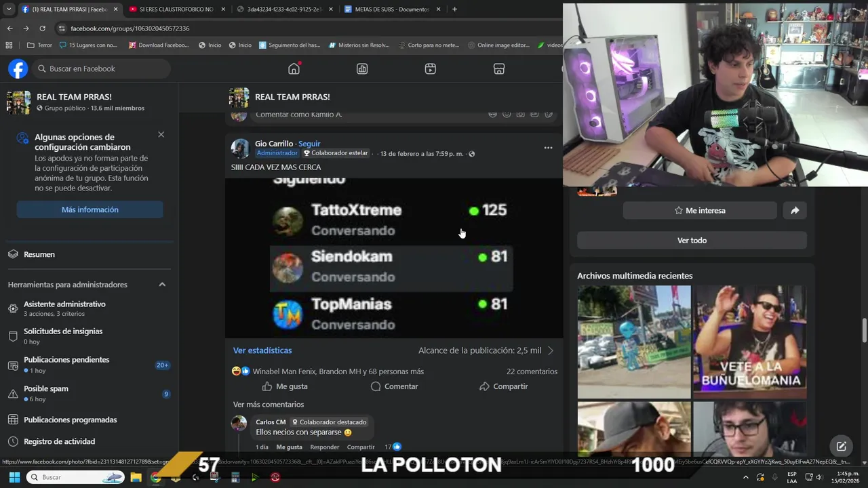Image resolution: width=868 pixels, height=488 pixels.
Task: Click the like reaction icon on Carlos CM comment
Action: [397, 447]
